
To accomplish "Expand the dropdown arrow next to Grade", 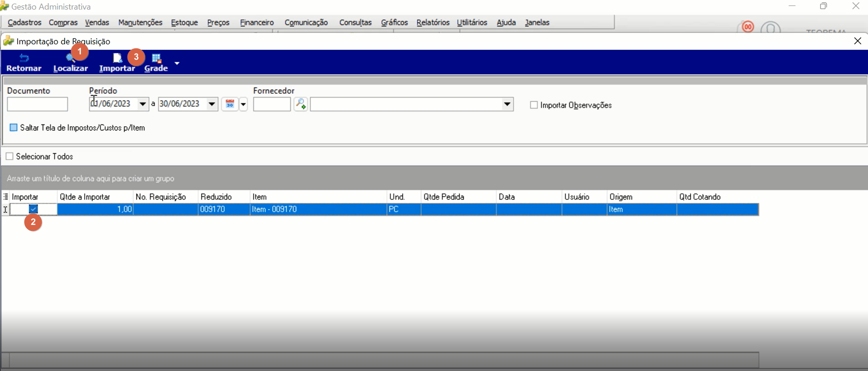I will (x=177, y=63).
